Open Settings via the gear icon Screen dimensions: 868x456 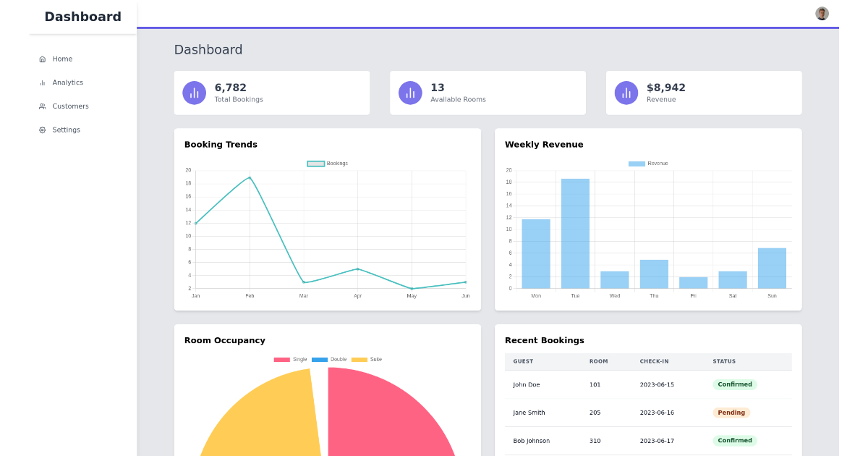click(42, 130)
